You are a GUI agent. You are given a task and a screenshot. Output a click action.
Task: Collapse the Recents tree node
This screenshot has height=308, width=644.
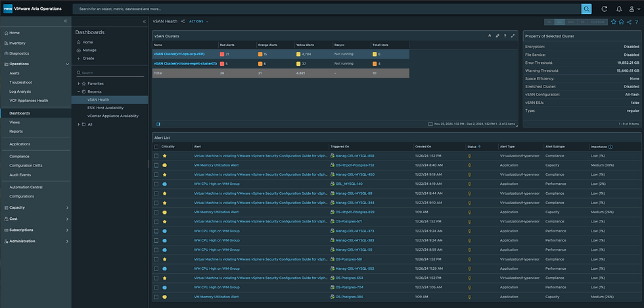(x=78, y=91)
